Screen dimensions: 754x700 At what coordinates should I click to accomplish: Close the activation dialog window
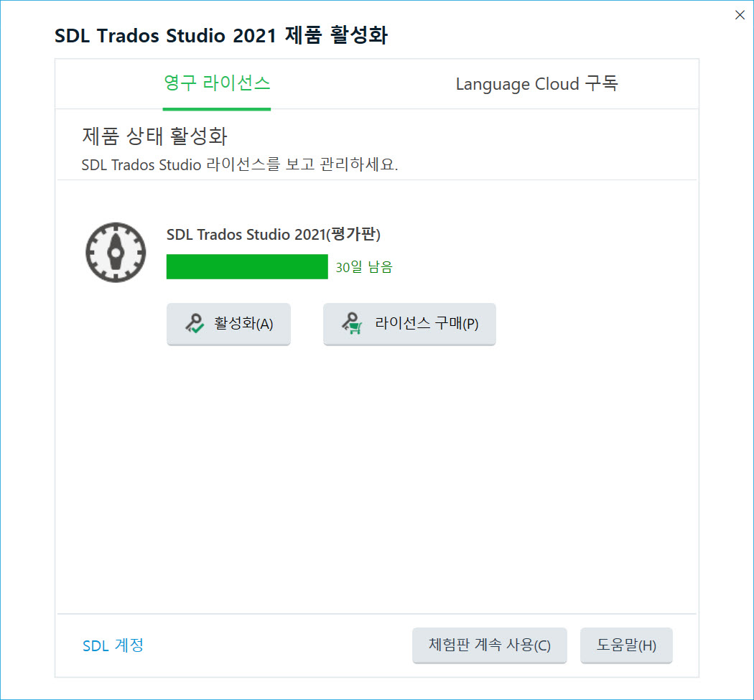pyautogui.click(x=740, y=15)
